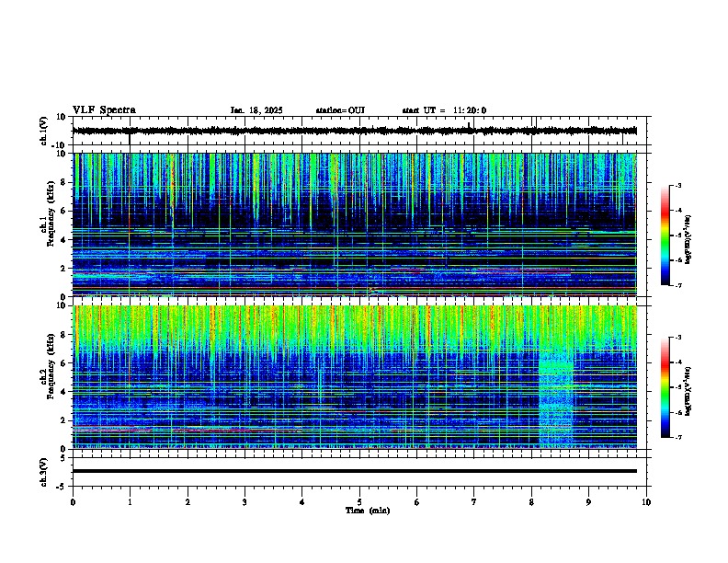Click the ch.1 spectrogram color scale bar
Viewport: 728px width, 563px height.
665,236
